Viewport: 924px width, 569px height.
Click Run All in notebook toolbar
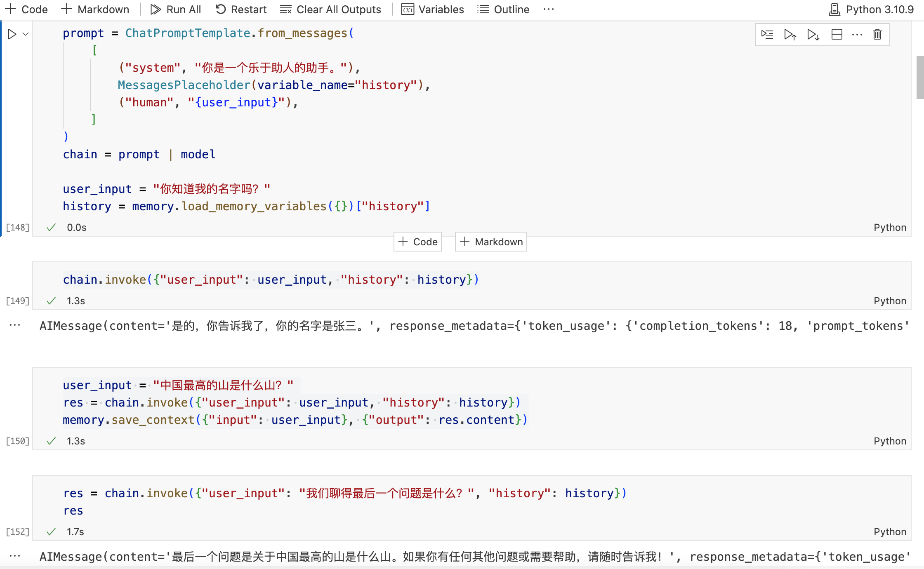(x=176, y=9)
